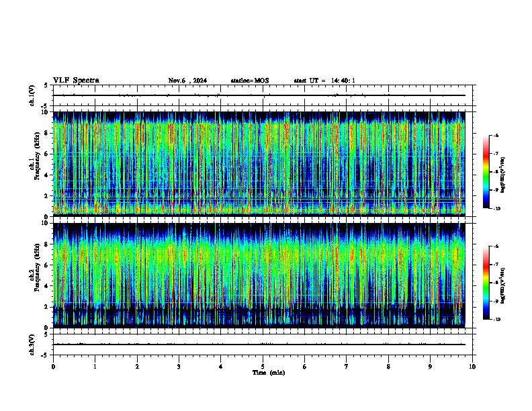Click the "5" tick on ch.1(V) axis
Screen dimensions: 532x411
click(46, 85)
